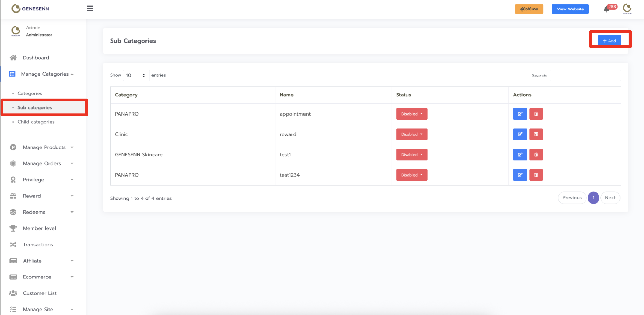Click the View Website button
Viewport: 644px width, 315px height.
pyautogui.click(x=570, y=9)
